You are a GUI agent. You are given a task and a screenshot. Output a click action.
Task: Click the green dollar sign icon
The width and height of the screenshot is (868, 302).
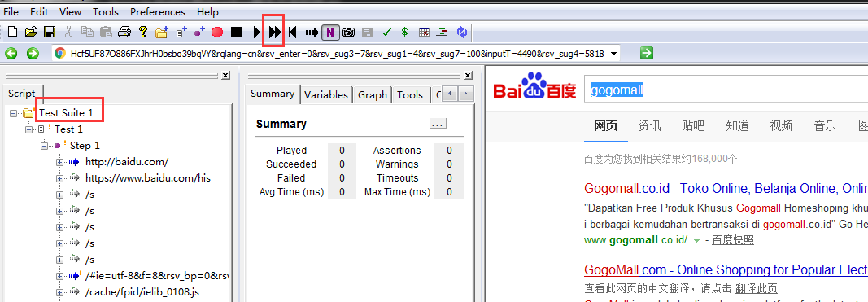[x=404, y=32]
